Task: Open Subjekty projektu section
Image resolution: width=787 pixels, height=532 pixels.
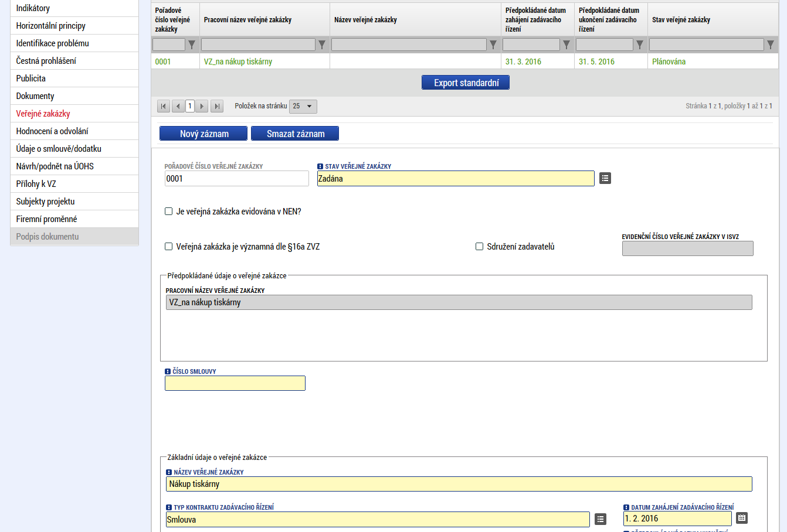Action: click(74, 202)
